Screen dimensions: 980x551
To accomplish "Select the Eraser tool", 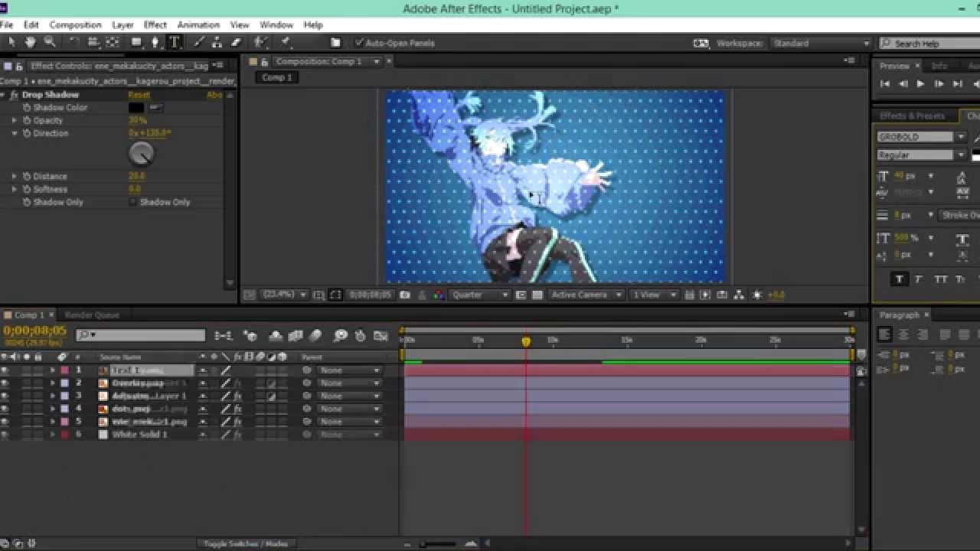I will pos(236,43).
